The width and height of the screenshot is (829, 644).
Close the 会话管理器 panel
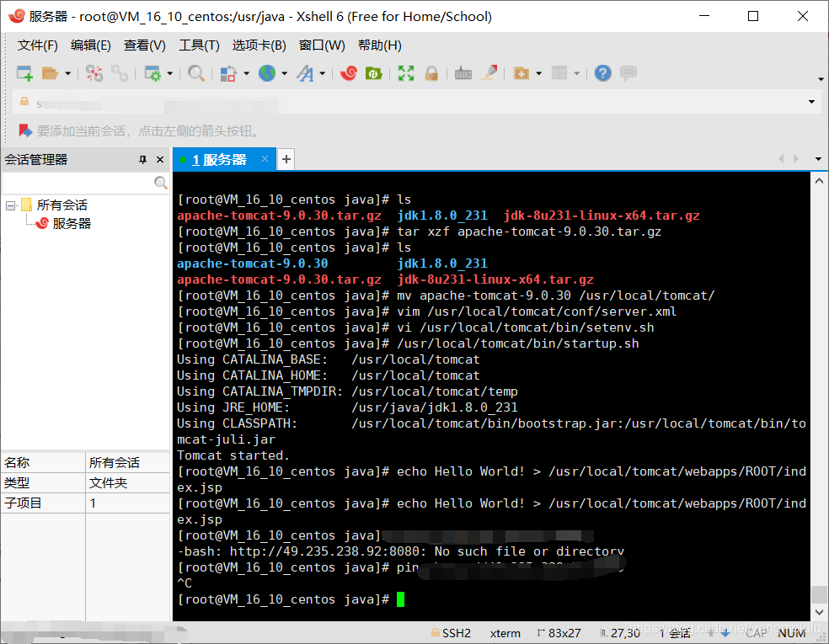pyautogui.click(x=160, y=160)
